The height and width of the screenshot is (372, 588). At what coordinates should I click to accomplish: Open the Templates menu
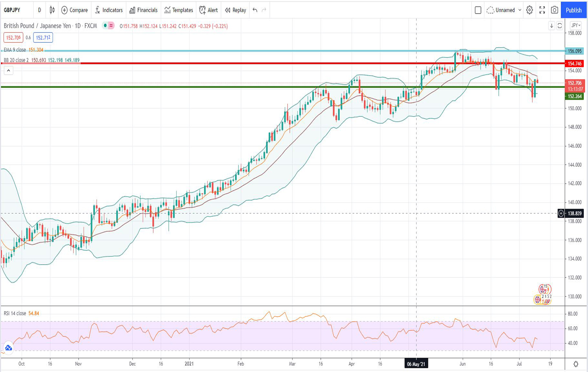[x=179, y=10]
